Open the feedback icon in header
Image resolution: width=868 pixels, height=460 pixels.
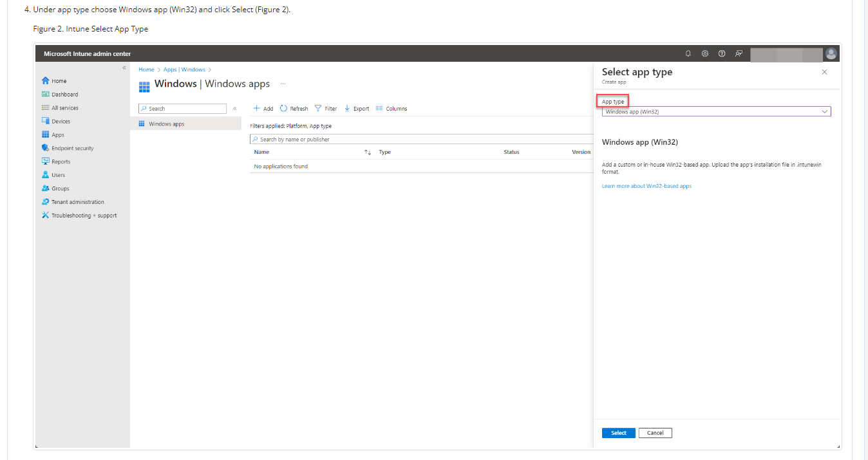click(739, 53)
